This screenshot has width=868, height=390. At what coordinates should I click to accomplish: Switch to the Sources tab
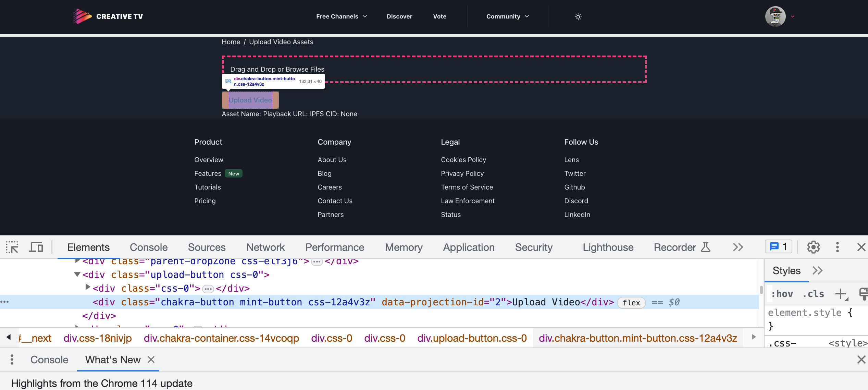click(207, 247)
